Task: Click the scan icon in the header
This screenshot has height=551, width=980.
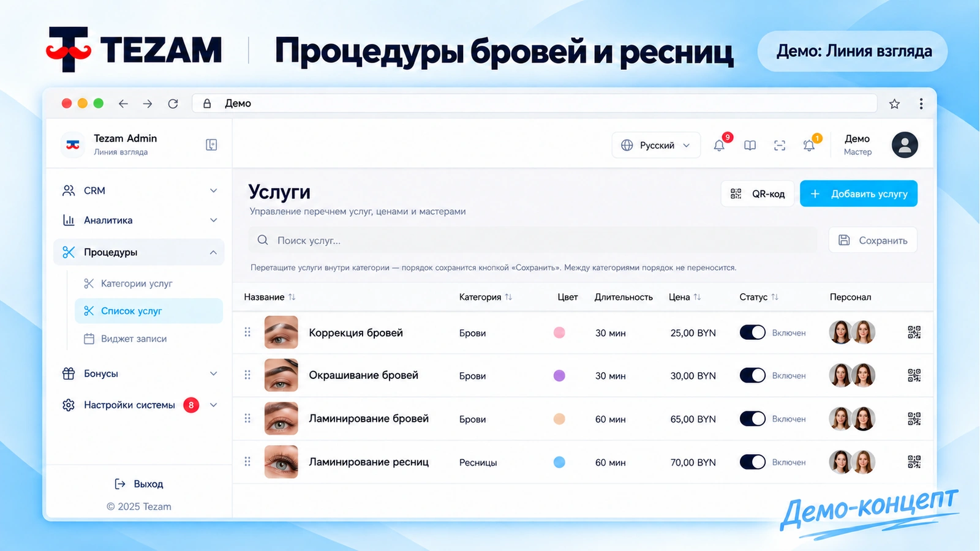Action: pyautogui.click(x=779, y=145)
